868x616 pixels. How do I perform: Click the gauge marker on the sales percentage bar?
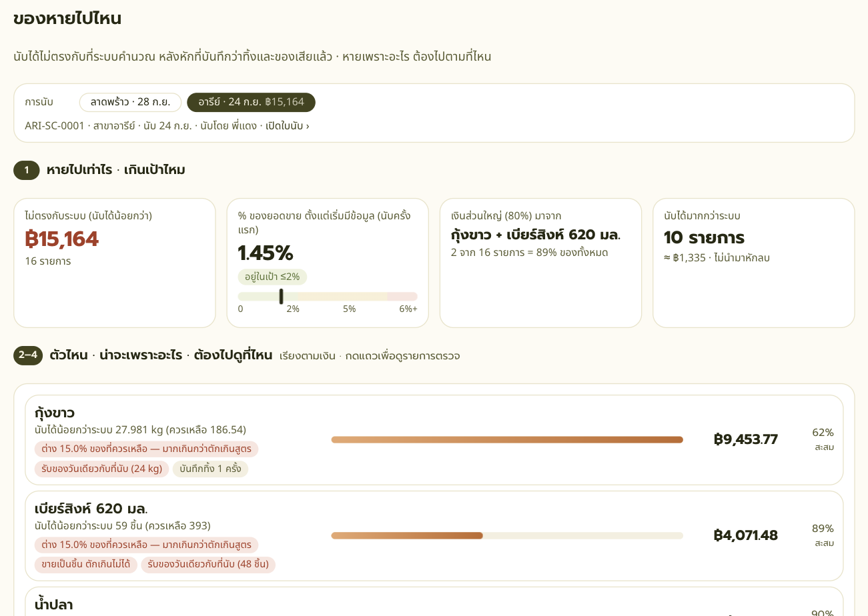pyautogui.click(x=281, y=297)
